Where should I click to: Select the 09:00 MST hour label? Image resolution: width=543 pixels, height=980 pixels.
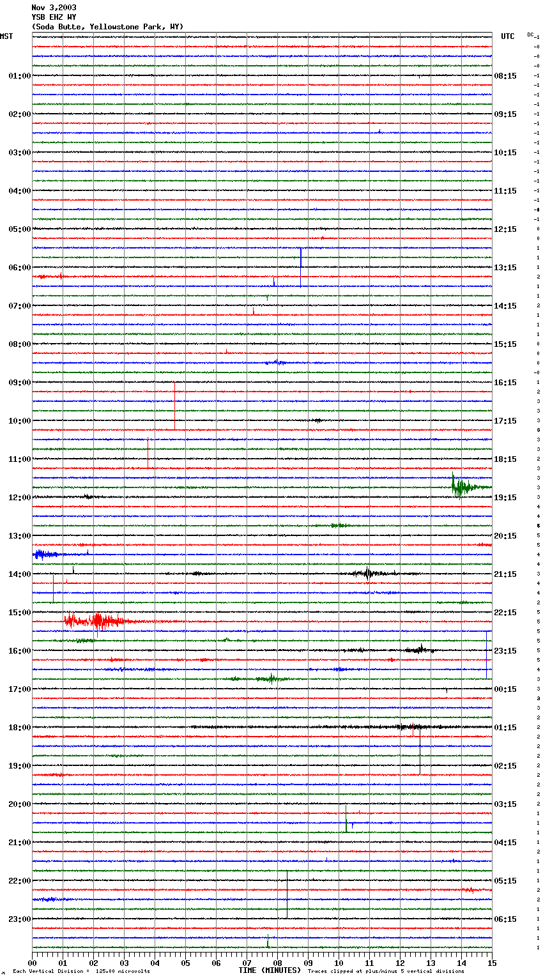point(20,383)
